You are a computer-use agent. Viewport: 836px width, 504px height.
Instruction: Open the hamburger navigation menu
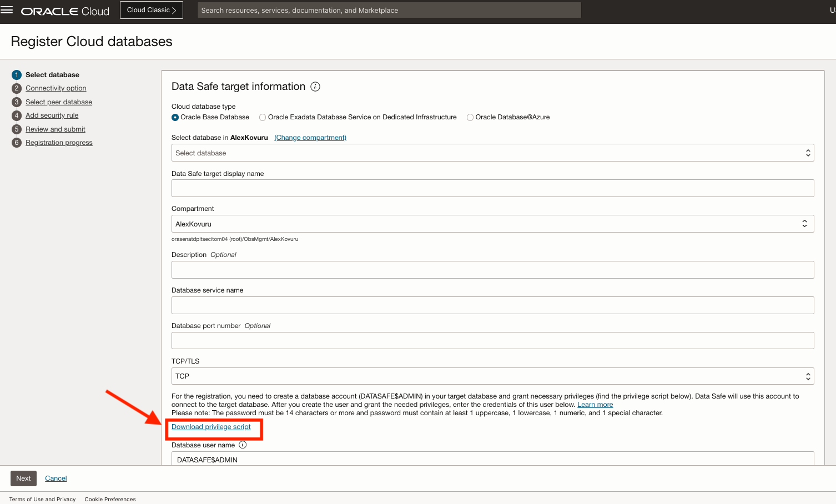point(7,10)
